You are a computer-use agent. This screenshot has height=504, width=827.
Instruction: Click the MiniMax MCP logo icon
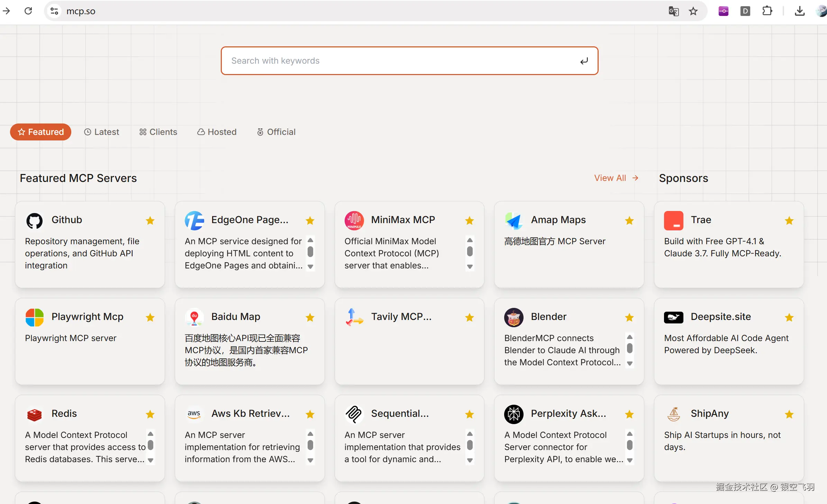click(x=354, y=221)
